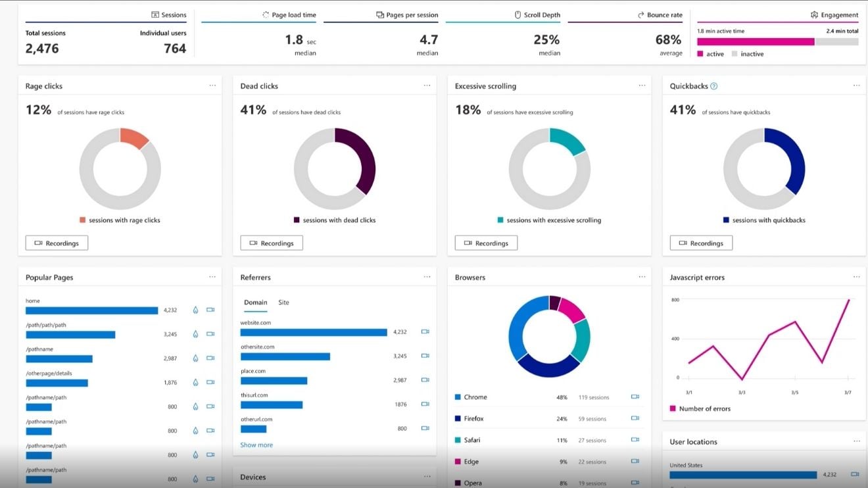Click the website.com referrer bar
The width and height of the screenshot is (868, 488).
click(314, 332)
